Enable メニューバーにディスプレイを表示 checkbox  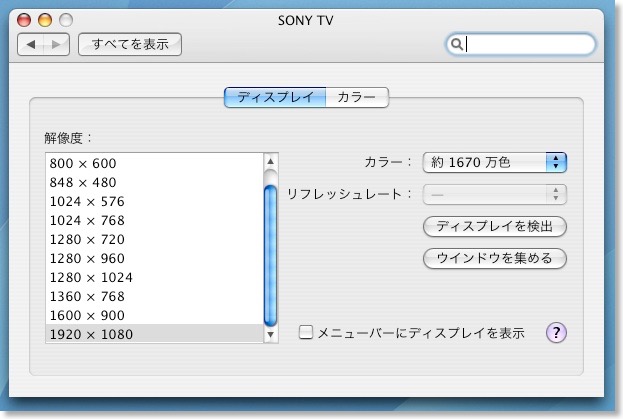[306, 332]
